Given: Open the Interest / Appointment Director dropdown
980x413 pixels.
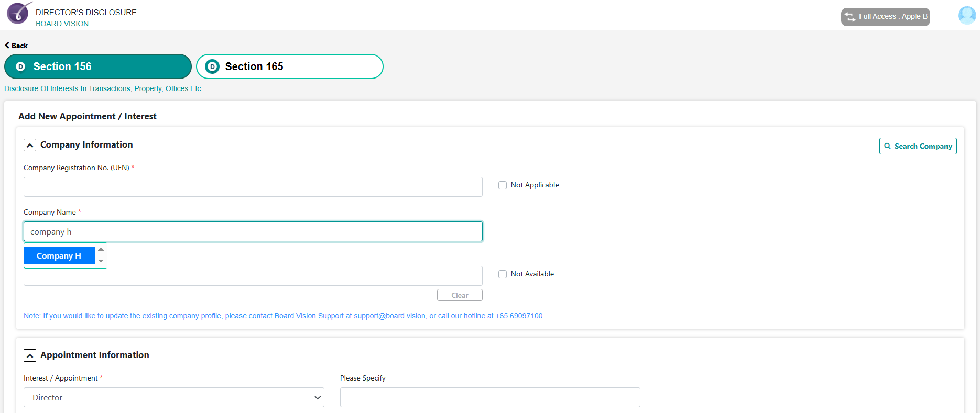Looking at the screenshot, I should click(x=174, y=397).
